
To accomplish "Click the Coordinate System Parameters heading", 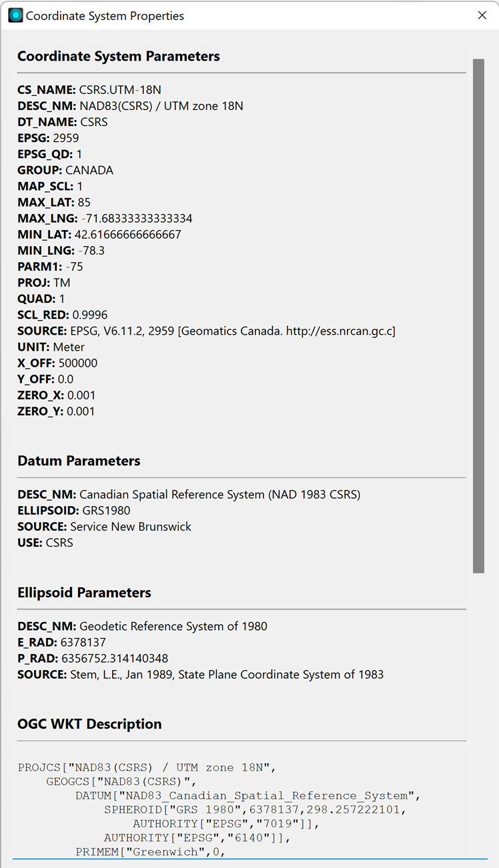I will point(119,57).
